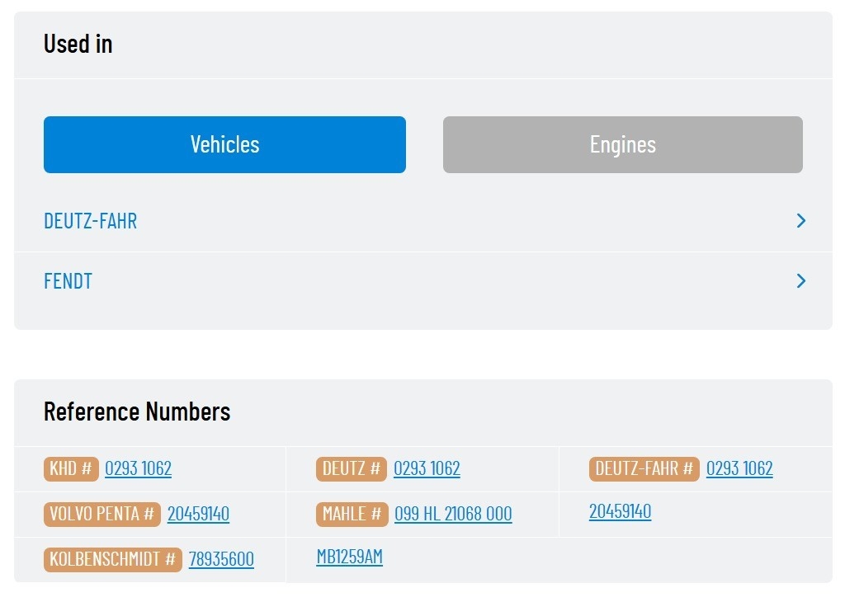845x616 pixels.
Task: Expand the FENDT chevron arrow
Action: point(801,280)
